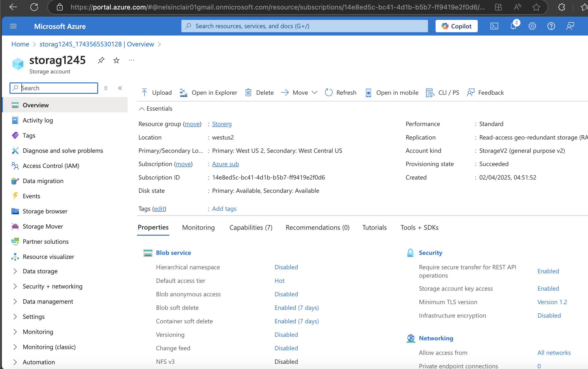The image size is (588, 369).
Task: Click Hot default access tier value
Action: coord(279,280)
